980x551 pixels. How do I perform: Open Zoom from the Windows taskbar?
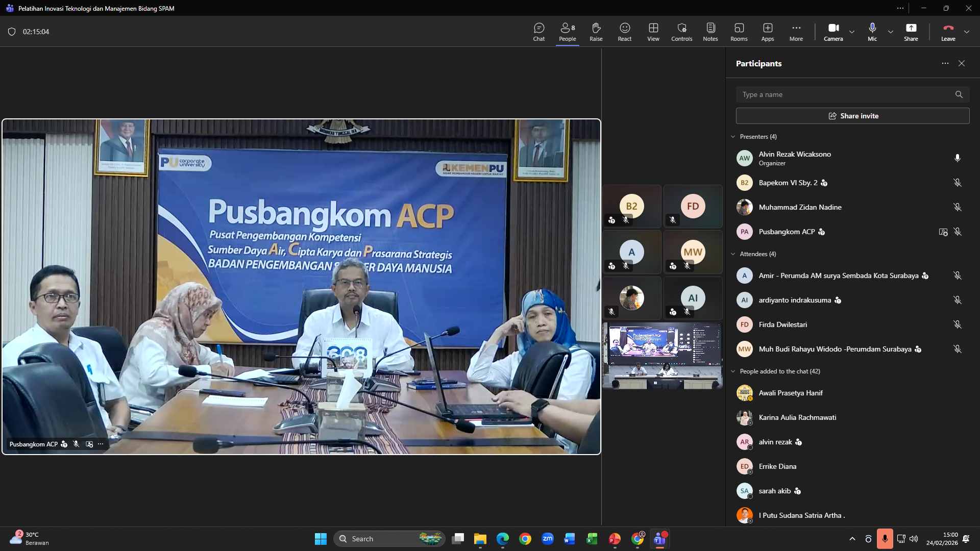[548, 539]
